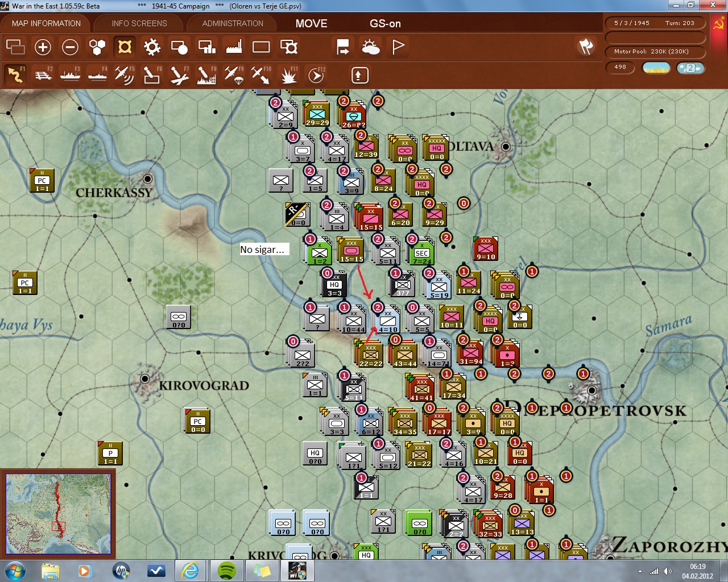The width and height of the screenshot is (728, 582).
Task: Open Spotify from the taskbar
Action: [227, 571]
